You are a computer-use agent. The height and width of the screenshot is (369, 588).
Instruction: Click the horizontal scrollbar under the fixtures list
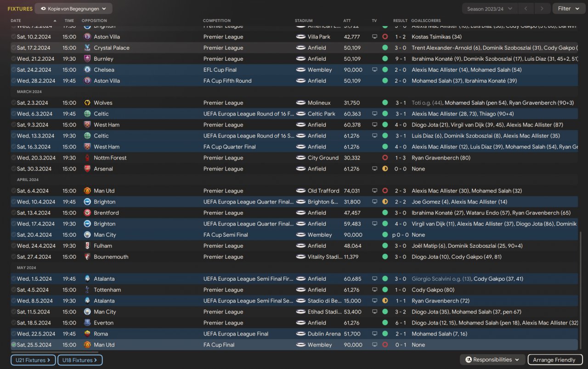pyautogui.click(x=55, y=352)
